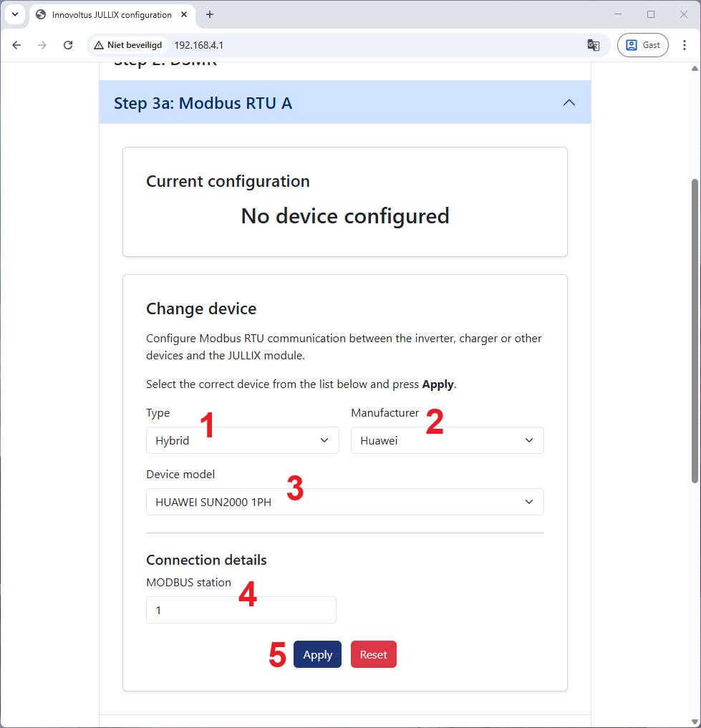Reload the current page
Screen dimensions: 701x728
pyautogui.click(x=68, y=45)
